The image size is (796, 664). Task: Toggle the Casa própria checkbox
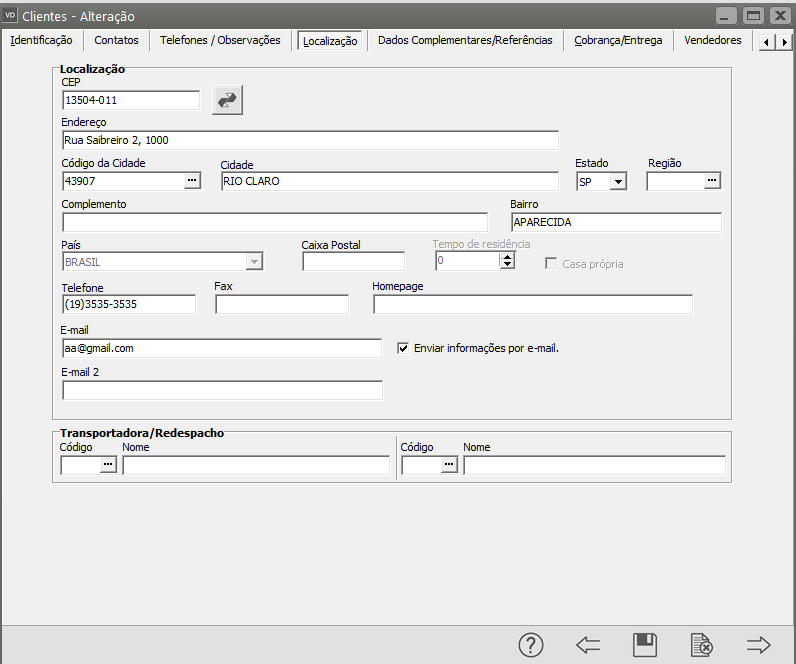(x=551, y=264)
